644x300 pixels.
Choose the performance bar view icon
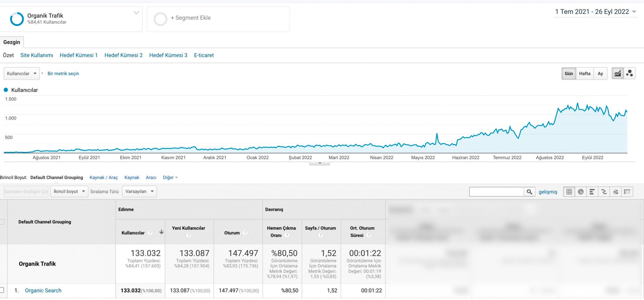pyautogui.click(x=592, y=192)
